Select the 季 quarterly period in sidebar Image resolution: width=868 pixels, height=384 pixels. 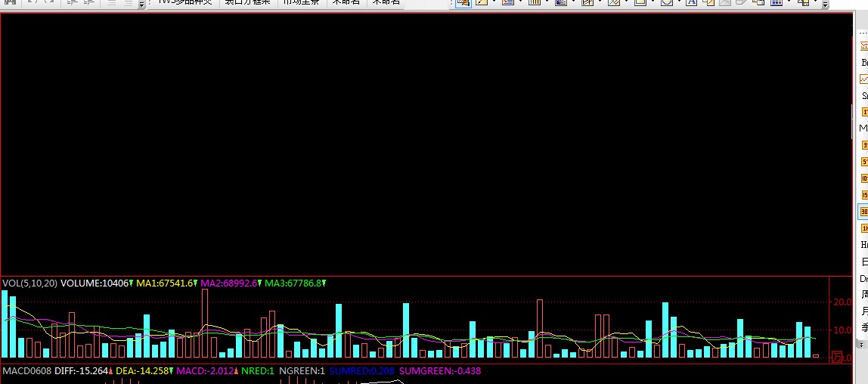click(x=864, y=327)
